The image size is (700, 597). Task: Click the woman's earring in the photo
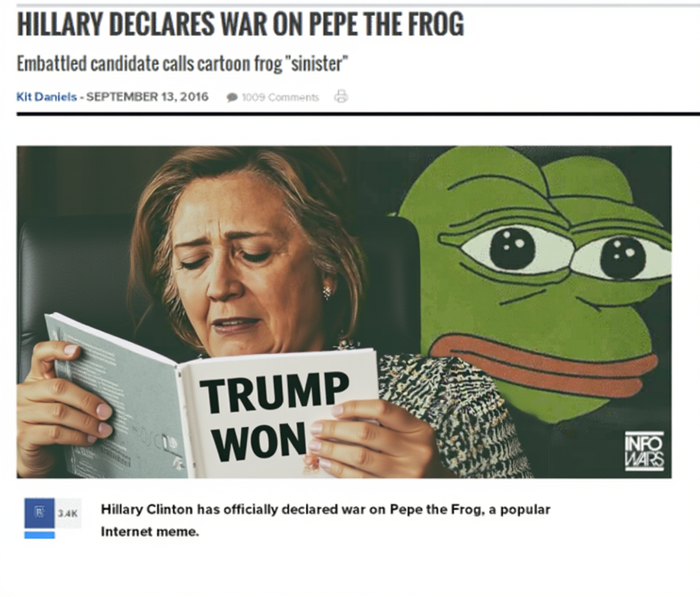coord(327,293)
